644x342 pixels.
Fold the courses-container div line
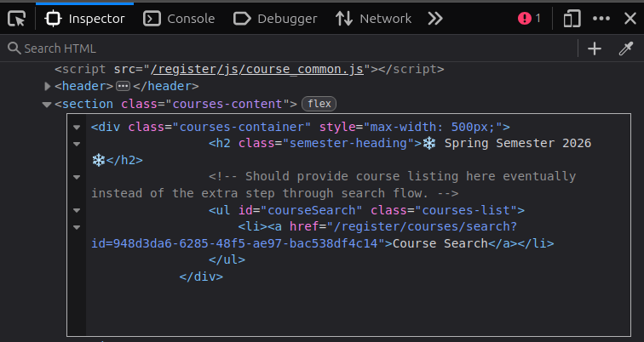tap(77, 127)
